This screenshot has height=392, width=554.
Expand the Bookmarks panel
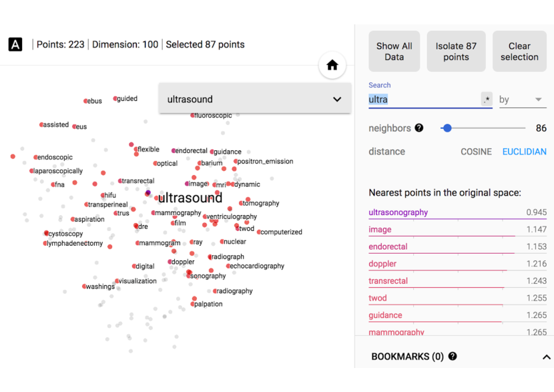tap(546, 357)
